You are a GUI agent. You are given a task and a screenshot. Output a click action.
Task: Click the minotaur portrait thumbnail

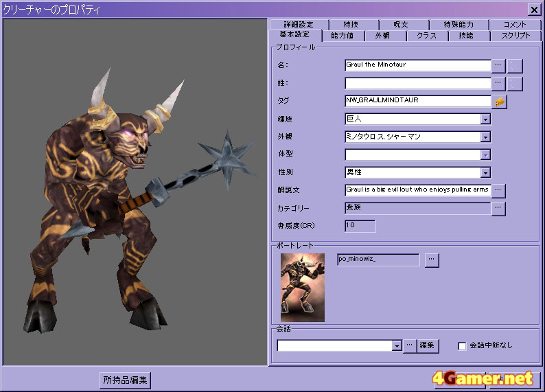tap(303, 287)
